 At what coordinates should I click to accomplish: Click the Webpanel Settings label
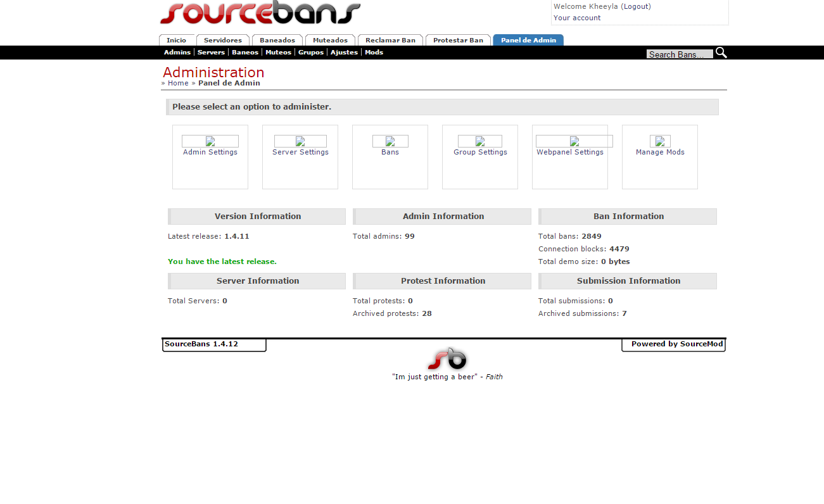point(570,152)
